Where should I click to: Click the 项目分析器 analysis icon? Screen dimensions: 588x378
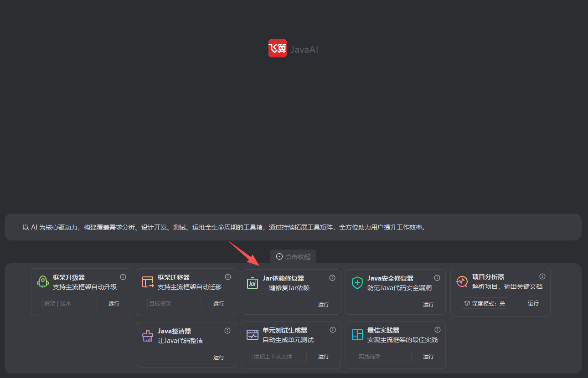tap(462, 281)
